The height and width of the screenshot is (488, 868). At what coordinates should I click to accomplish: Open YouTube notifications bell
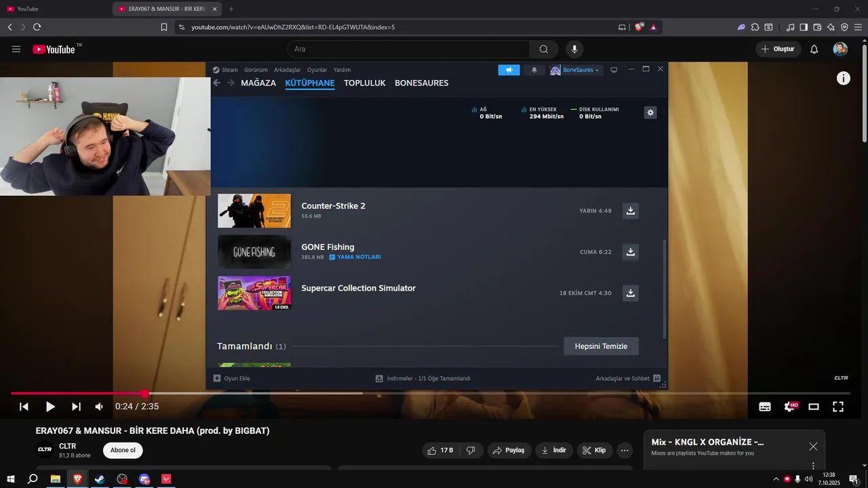(814, 49)
